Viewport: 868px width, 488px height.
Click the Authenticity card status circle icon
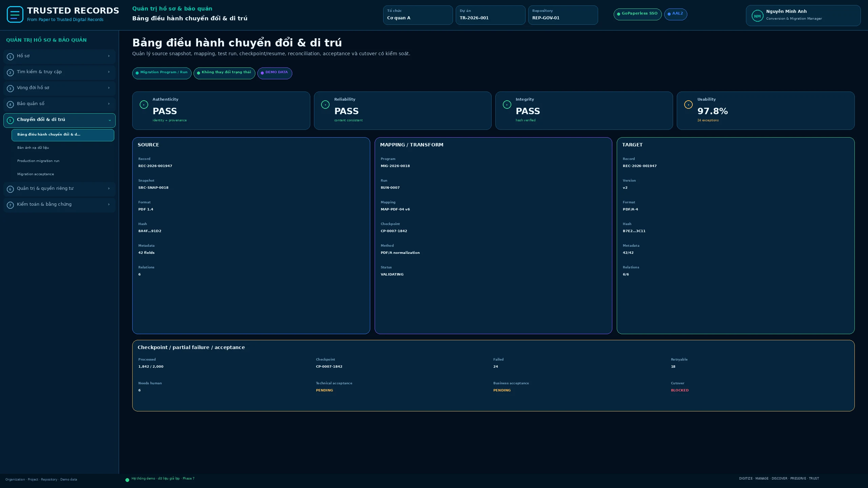[144, 105]
